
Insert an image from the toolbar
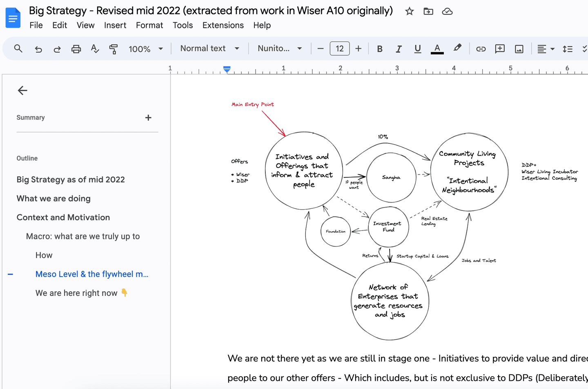coord(519,48)
